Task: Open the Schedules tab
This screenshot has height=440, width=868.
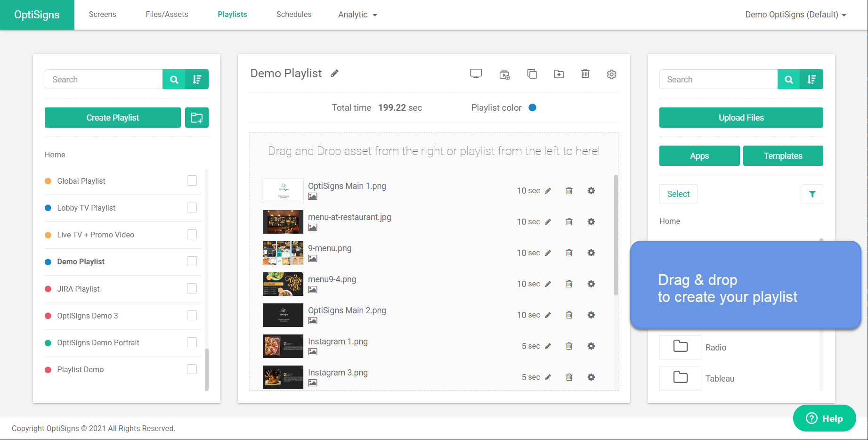Action: pos(294,15)
